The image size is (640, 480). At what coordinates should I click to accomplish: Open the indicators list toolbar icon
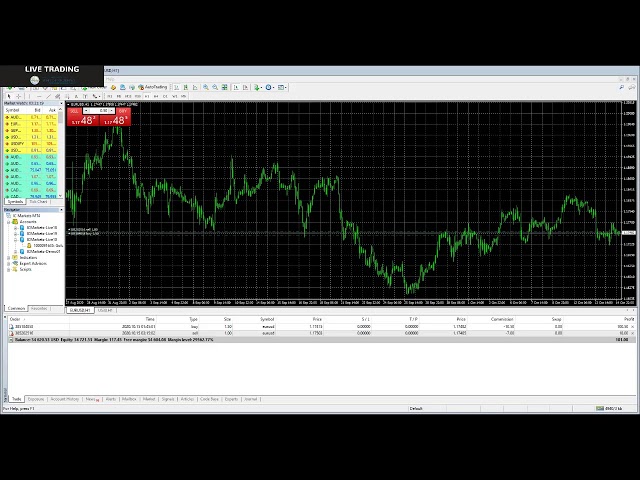coord(258,88)
